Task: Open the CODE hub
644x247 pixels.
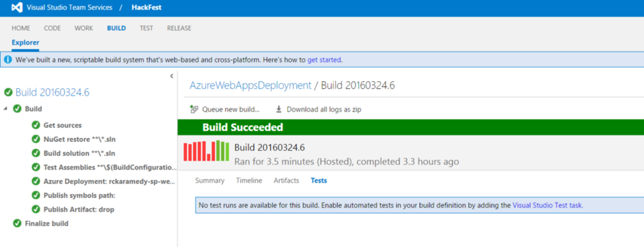Action: coord(53,28)
